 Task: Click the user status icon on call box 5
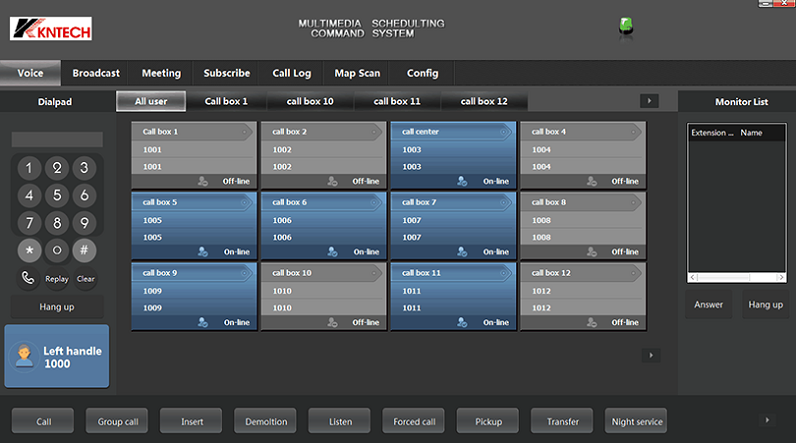(x=203, y=252)
